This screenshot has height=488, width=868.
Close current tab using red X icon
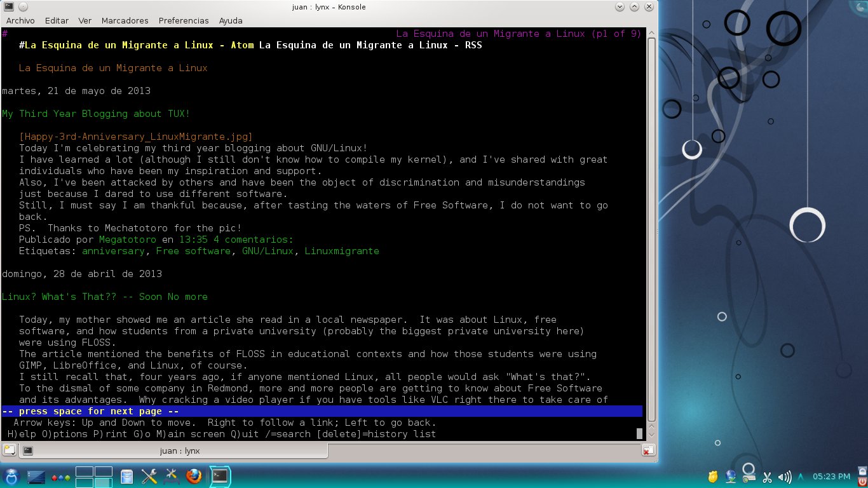coord(648,451)
